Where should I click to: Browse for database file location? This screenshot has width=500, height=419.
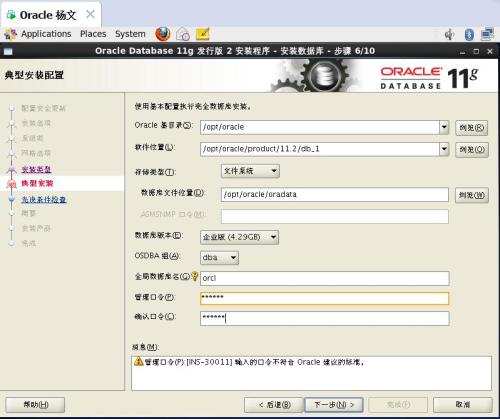[x=472, y=195]
